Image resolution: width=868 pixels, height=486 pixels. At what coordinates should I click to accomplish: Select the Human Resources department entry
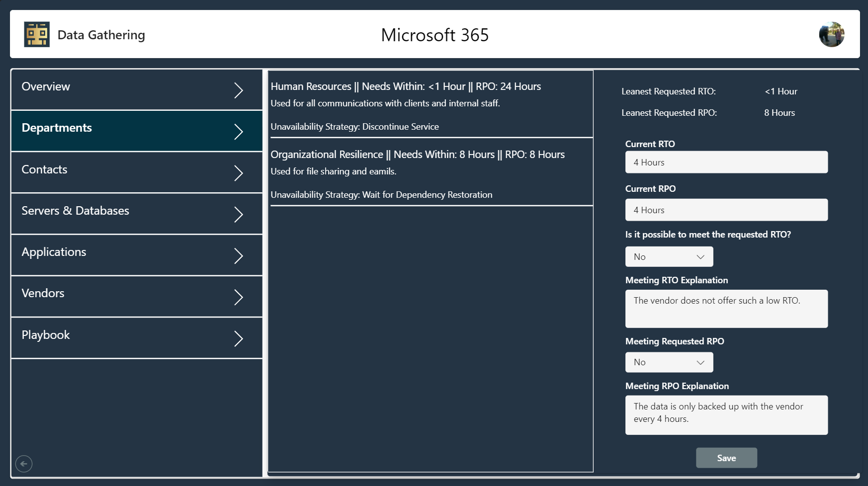coord(432,104)
